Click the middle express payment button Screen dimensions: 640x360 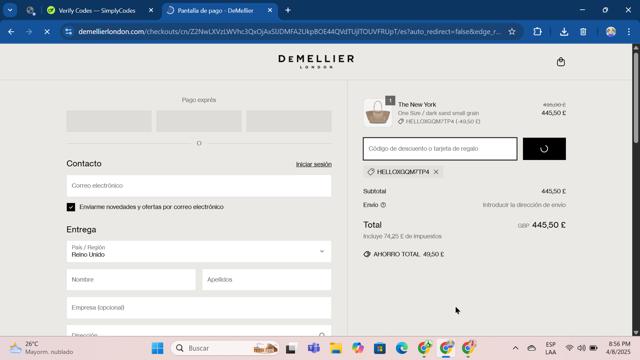[x=199, y=121]
